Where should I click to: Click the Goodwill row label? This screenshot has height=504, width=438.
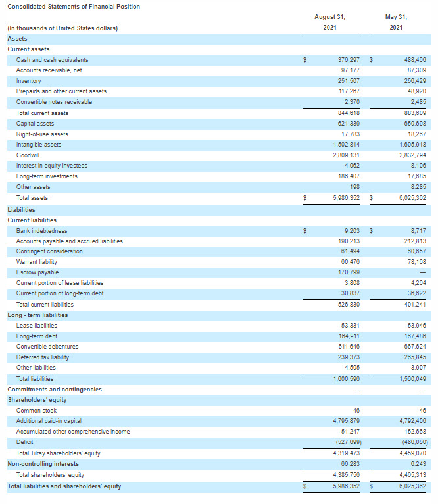(x=28, y=155)
